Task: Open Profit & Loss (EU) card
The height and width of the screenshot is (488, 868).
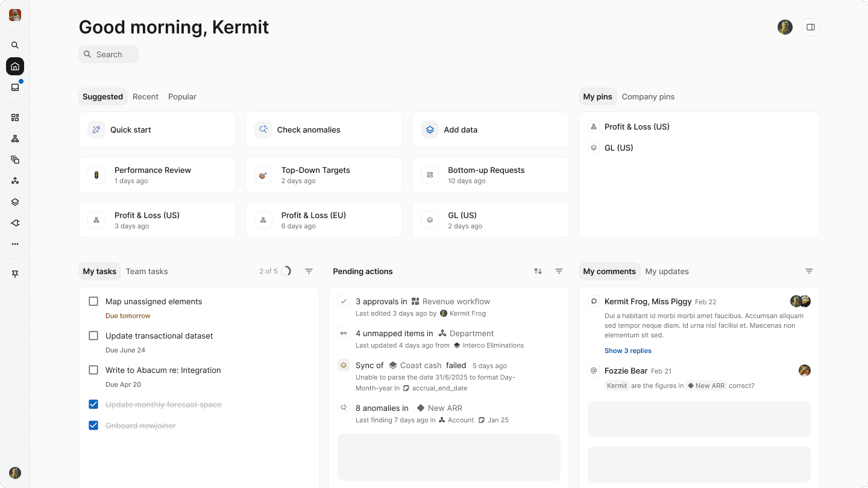Action: [x=324, y=220]
